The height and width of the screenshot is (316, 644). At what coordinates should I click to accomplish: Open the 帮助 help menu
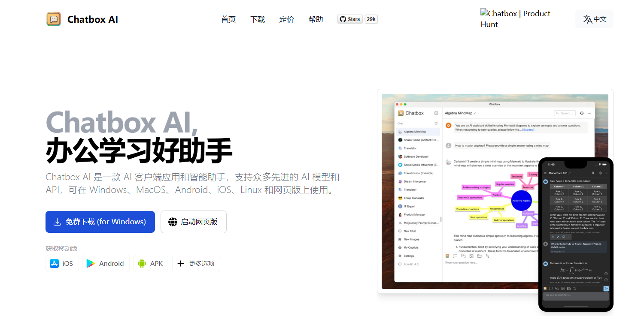(x=316, y=19)
